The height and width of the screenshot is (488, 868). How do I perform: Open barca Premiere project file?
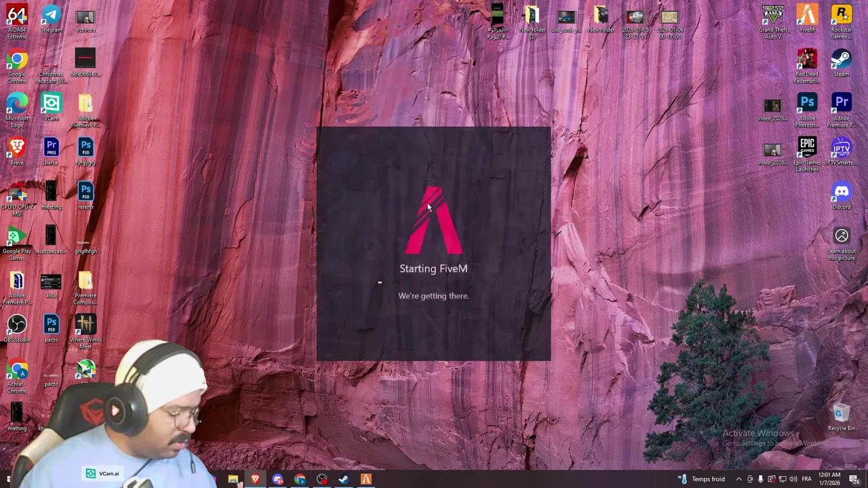pos(51,151)
